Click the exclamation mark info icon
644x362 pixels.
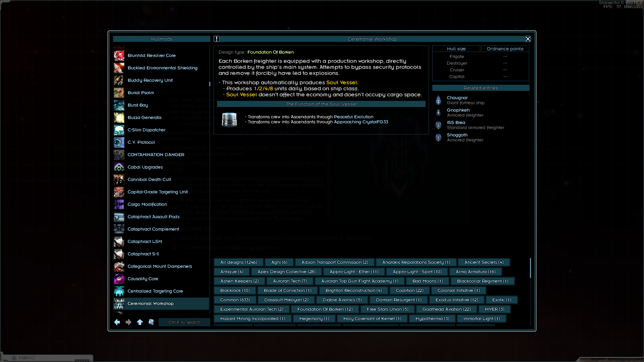point(217,39)
